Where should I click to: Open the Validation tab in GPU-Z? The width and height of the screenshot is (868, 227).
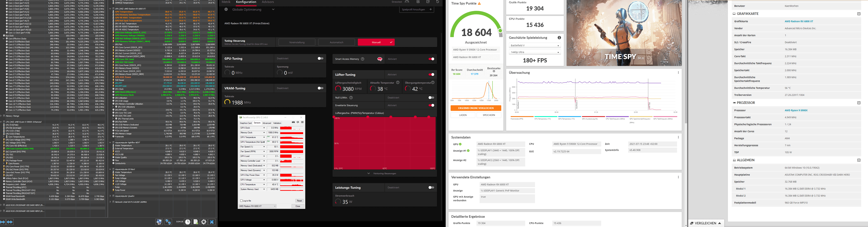pyautogui.click(x=277, y=123)
